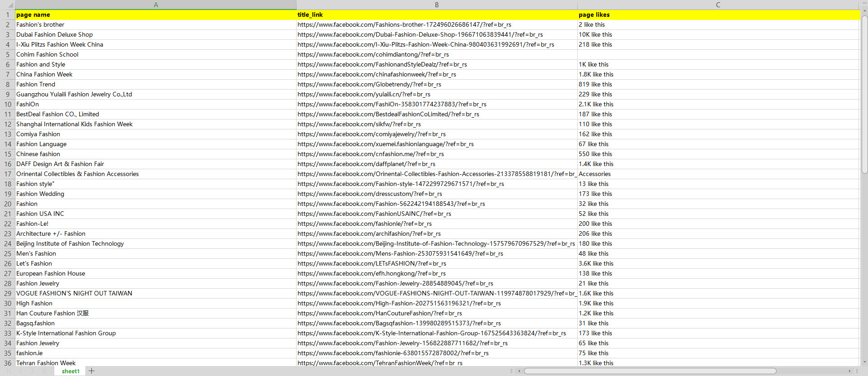Click the cell 'Dubai Fashion Deluxe Shop'
The width and height of the screenshot is (868, 376).
(x=156, y=35)
